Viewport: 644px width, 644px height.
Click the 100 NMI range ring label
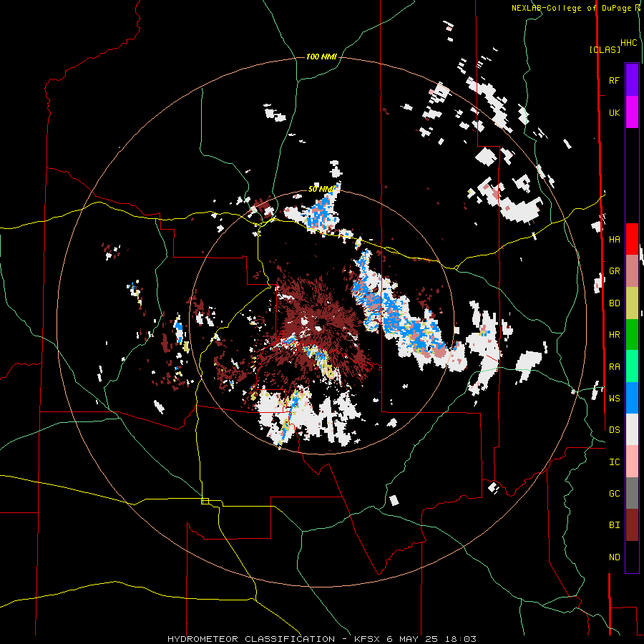pos(321,57)
